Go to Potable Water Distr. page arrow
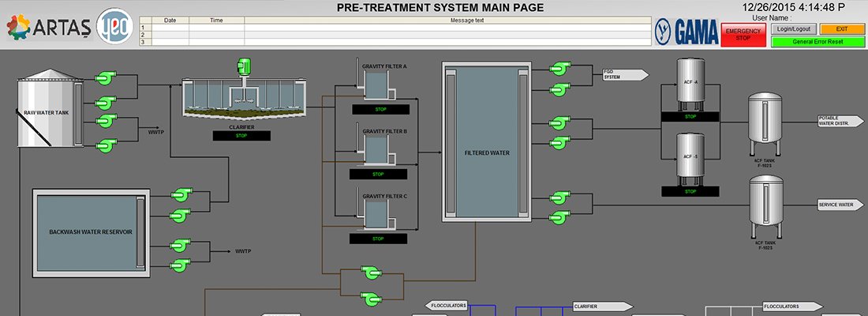 (x=840, y=120)
